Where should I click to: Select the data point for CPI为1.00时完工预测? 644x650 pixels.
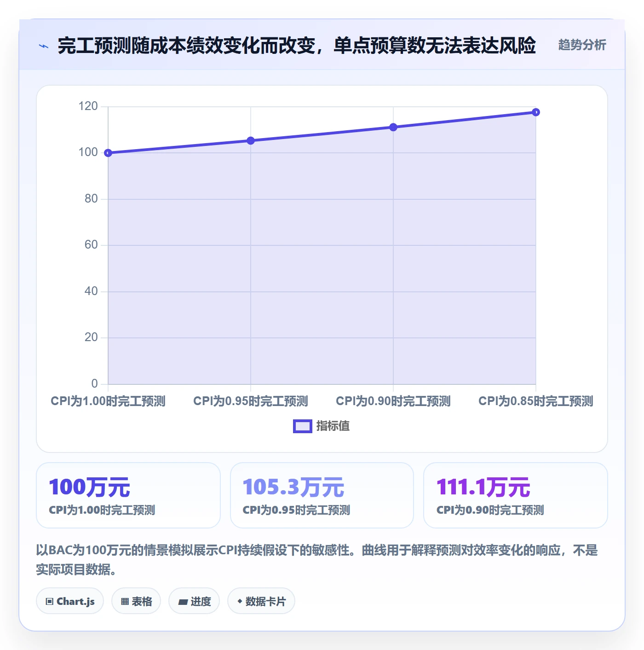(108, 153)
